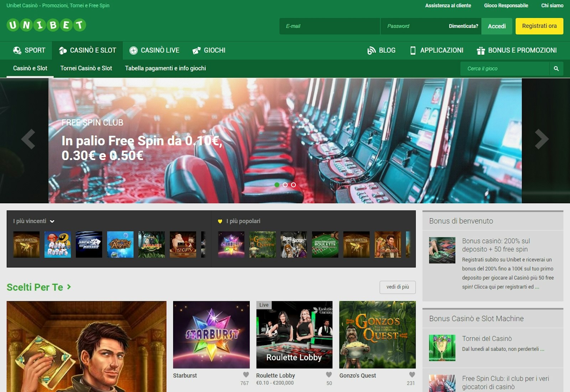Click the Accedi login button
The width and height of the screenshot is (570, 392).
coord(497,26)
